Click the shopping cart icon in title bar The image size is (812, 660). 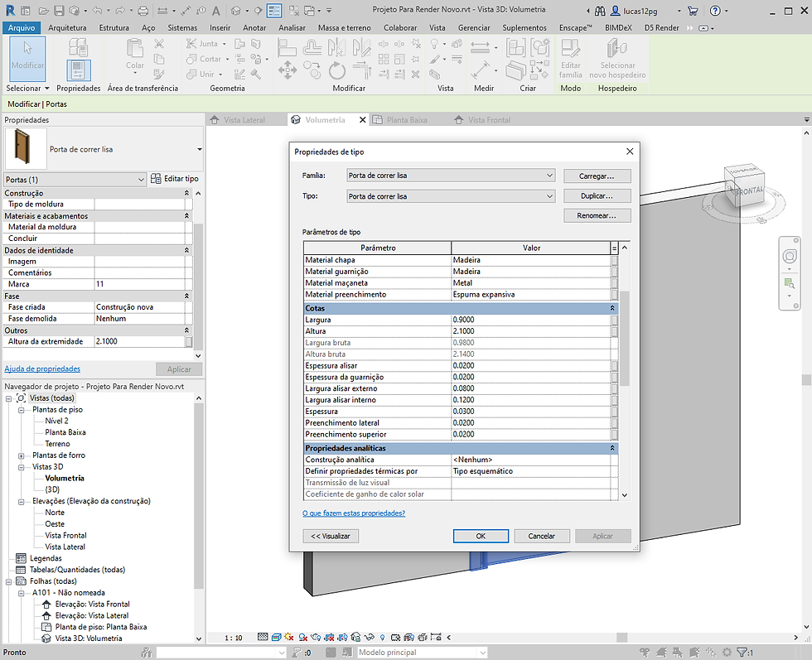pyautogui.click(x=693, y=11)
